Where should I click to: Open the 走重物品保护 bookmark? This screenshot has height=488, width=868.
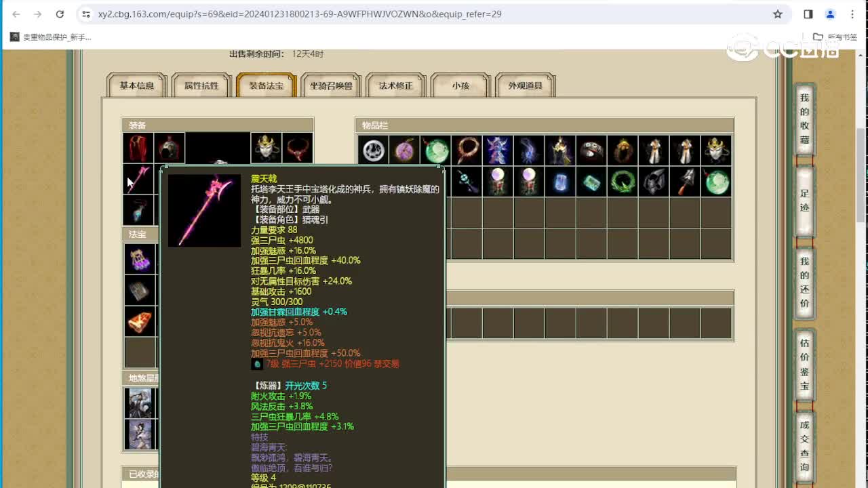click(51, 37)
